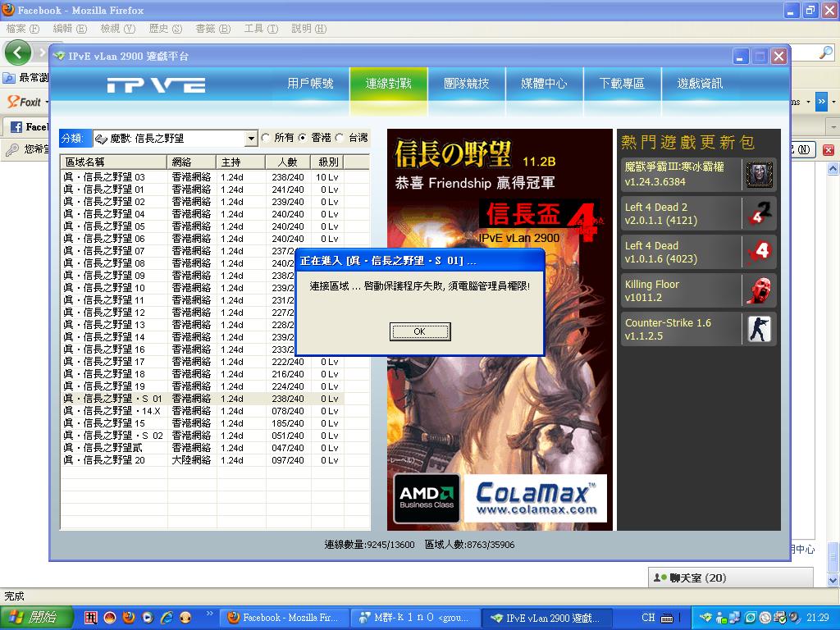This screenshot has height=630, width=840.
Task: Sort list by 人數 column header
Action: coord(287,162)
